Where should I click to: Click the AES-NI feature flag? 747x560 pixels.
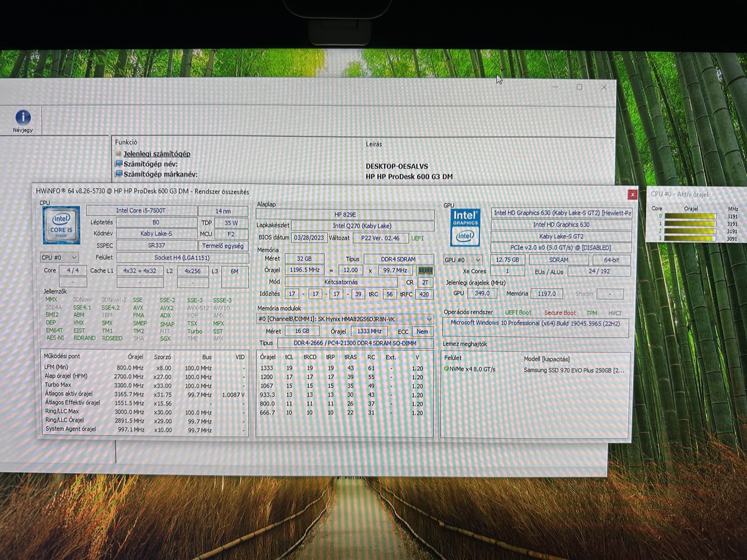tap(55, 338)
